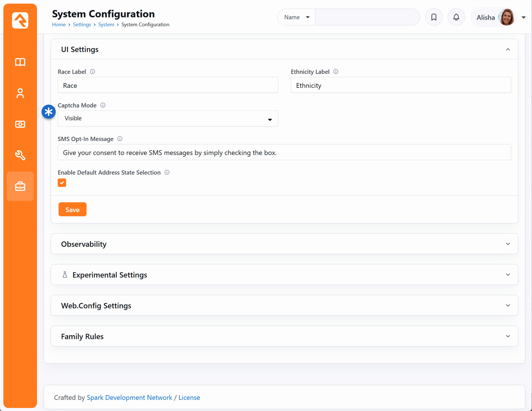Open the finance money icon in sidebar

point(20,124)
